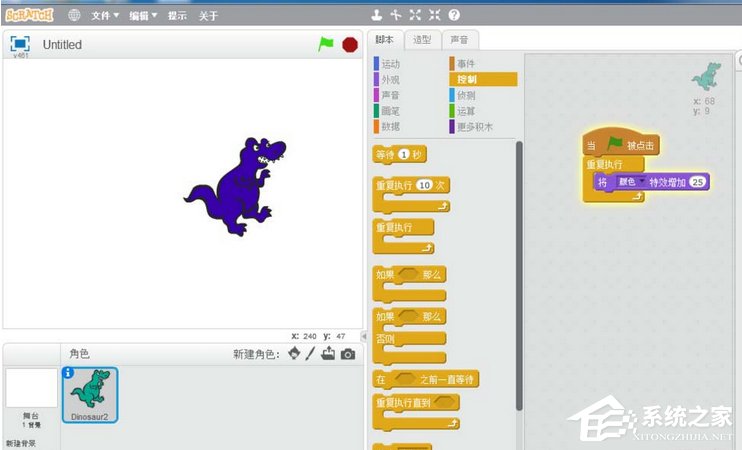Open Dinosaur2 sprite info button
The image size is (742, 450).
(x=68, y=373)
